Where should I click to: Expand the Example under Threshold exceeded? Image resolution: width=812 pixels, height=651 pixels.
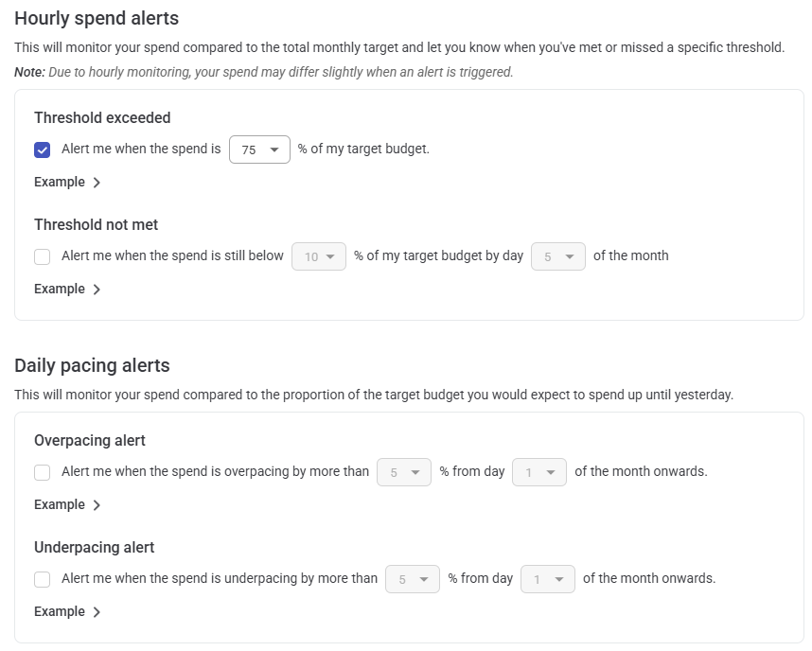58,182
